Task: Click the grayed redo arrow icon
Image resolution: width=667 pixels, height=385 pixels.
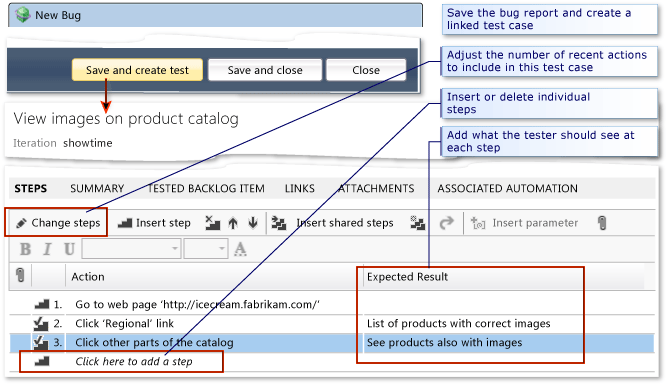Action: pos(447,222)
